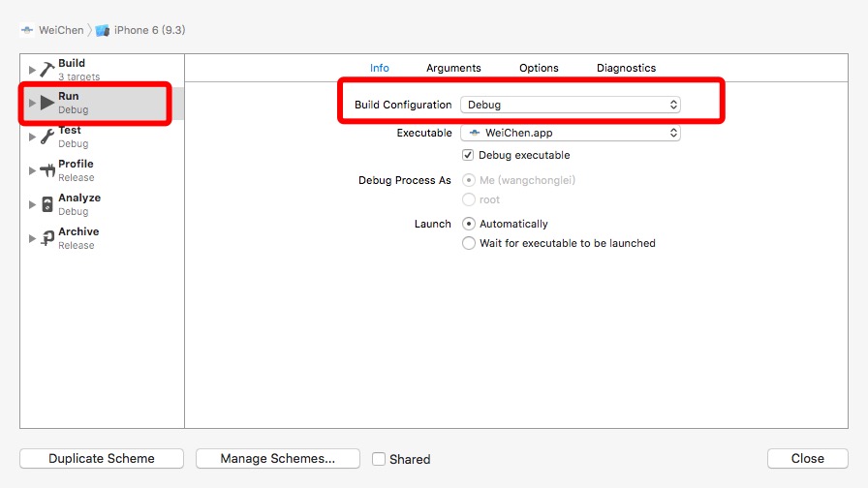Click the WeiChen scheme icon in breadcrumb
Screen dimensions: 868x488
point(27,30)
